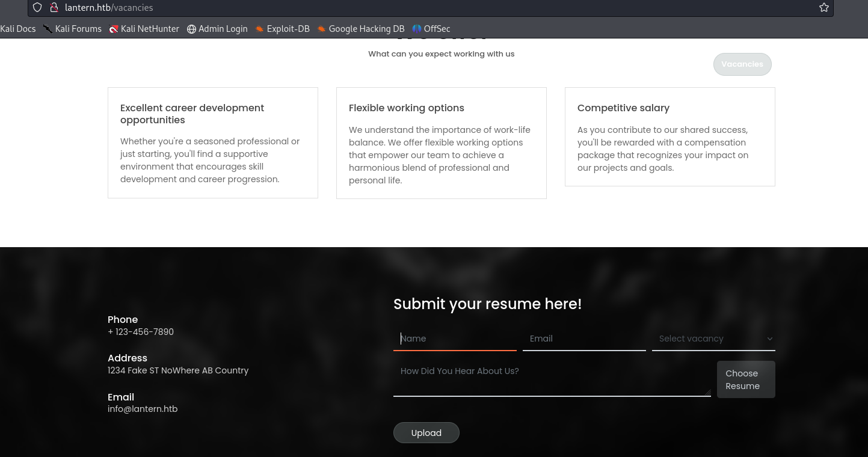Open the OffSec bookmark
The height and width of the screenshot is (457, 868).
(x=431, y=29)
